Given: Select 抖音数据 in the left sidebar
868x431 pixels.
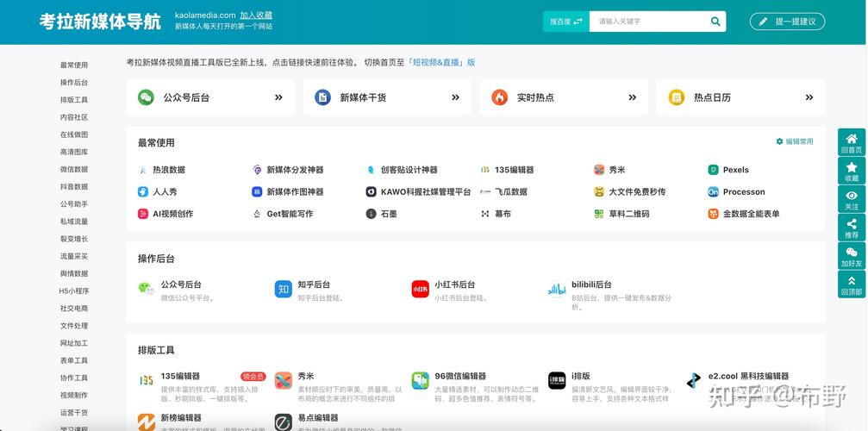Looking at the screenshot, I should pyautogui.click(x=74, y=186).
